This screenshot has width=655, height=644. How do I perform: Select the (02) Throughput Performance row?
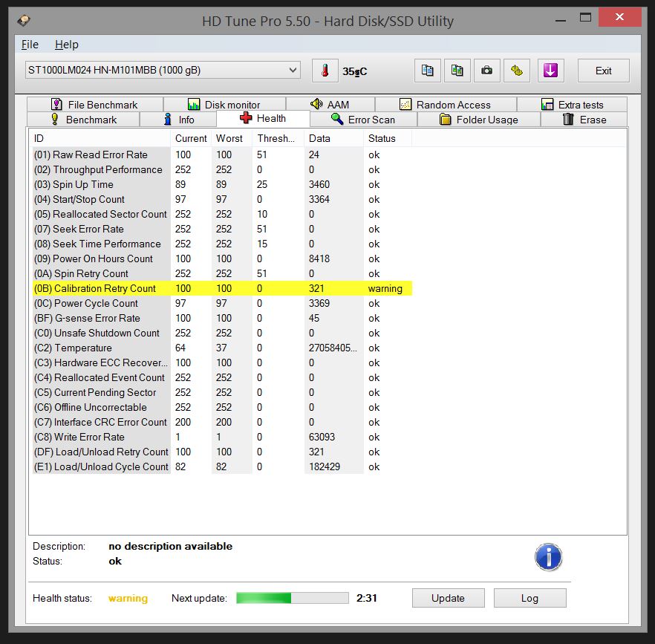[222, 169]
